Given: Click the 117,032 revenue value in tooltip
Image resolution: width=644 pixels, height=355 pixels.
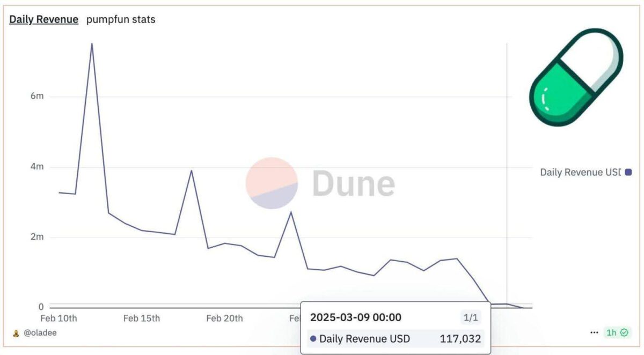Looking at the screenshot, I should pyautogui.click(x=460, y=339).
